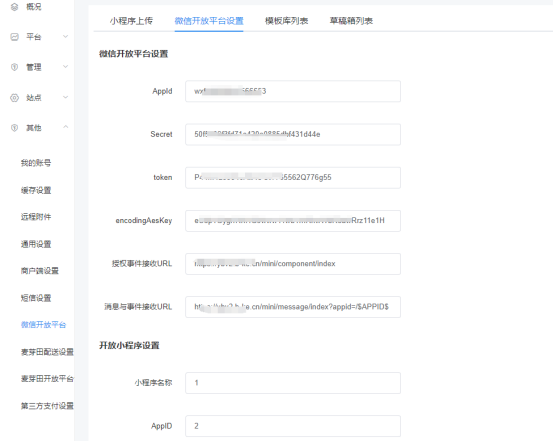553x441 pixels.
Task: Focus the encodingAesKey input field
Action: (x=293, y=221)
